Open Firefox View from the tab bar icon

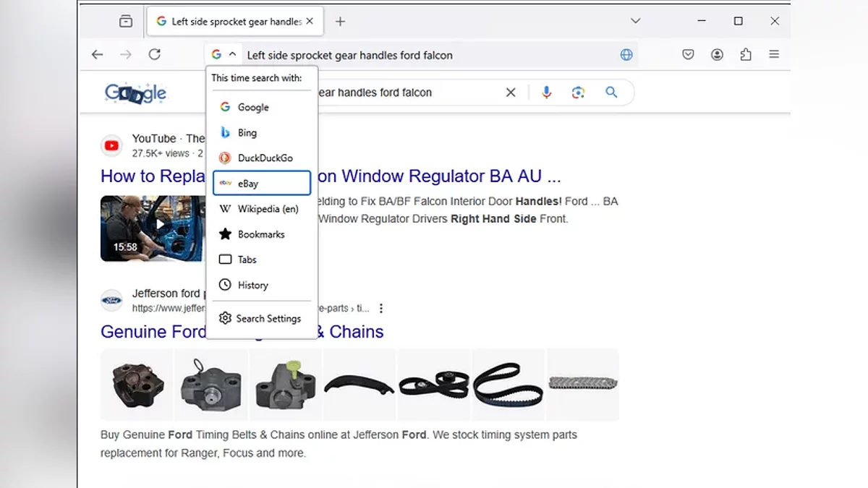(126, 22)
